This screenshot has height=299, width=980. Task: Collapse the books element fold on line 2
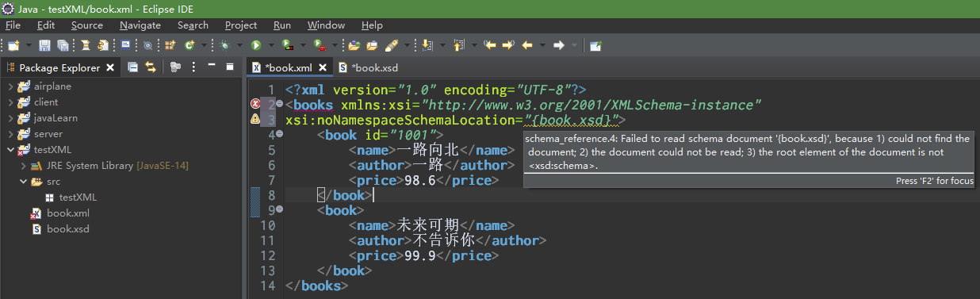point(280,104)
